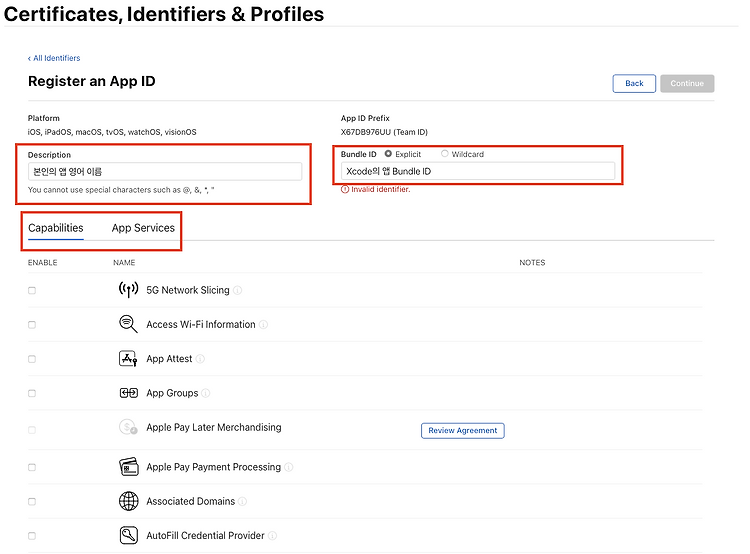The height and width of the screenshot is (554, 750).
Task: Click the AutoFill Credential Provider icon
Action: coord(128,535)
